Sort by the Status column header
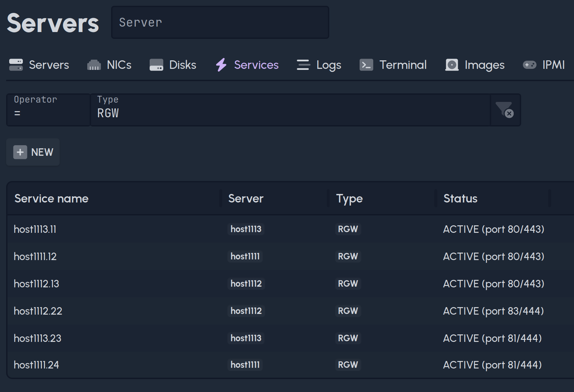Image resolution: width=574 pixels, height=392 pixels. 460,198
